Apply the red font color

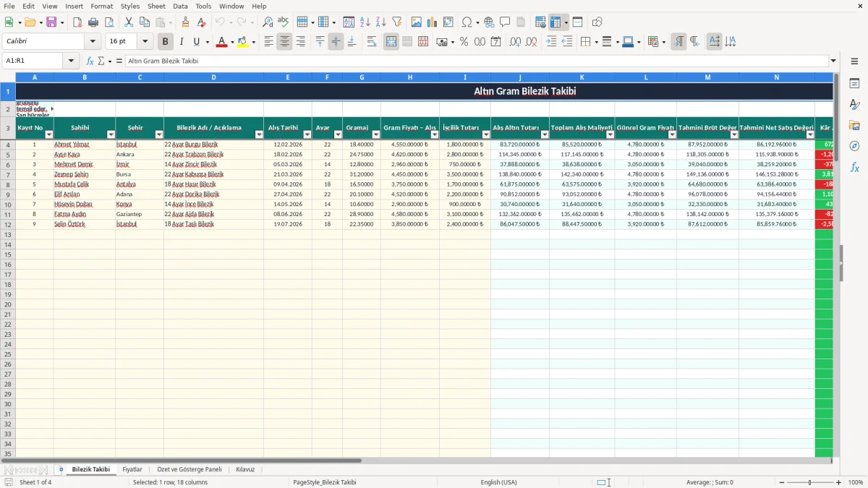[x=221, y=42]
